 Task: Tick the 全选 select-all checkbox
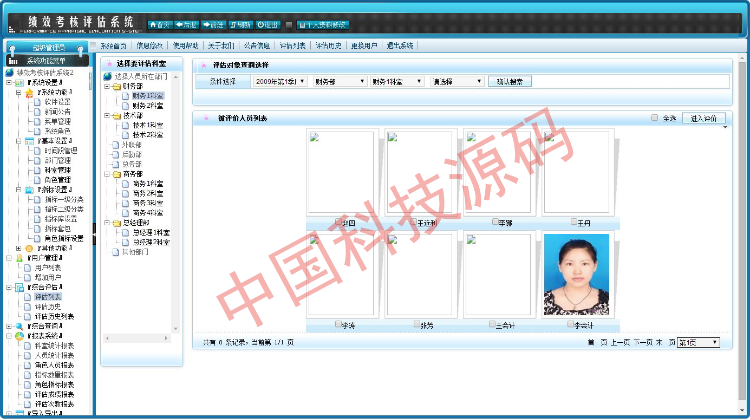(654, 118)
